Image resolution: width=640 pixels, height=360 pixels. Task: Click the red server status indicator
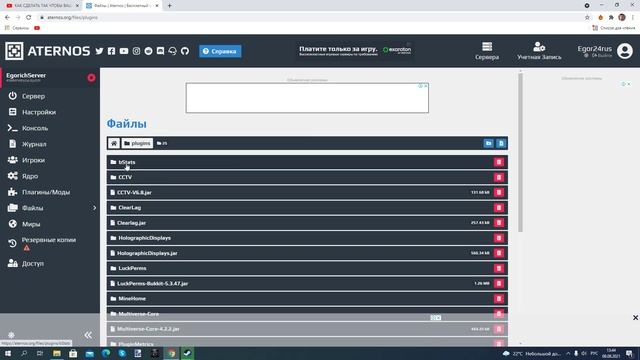[x=91, y=78]
